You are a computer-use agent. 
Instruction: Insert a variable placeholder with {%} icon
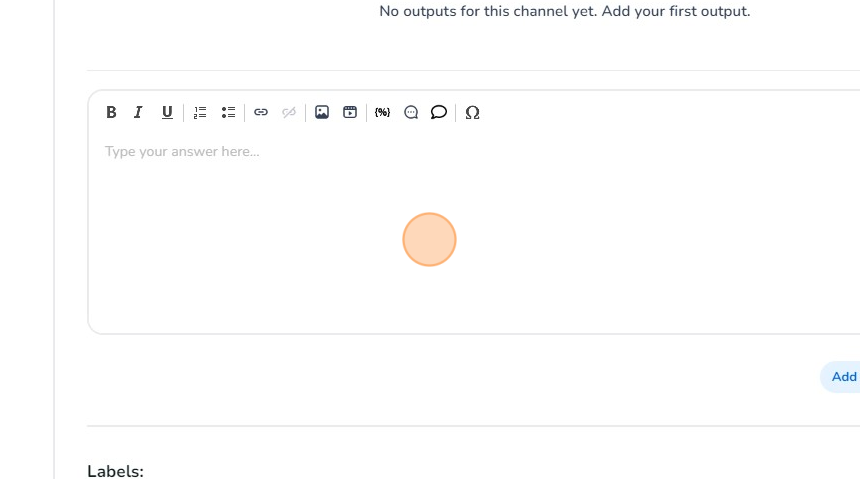[382, 113]
